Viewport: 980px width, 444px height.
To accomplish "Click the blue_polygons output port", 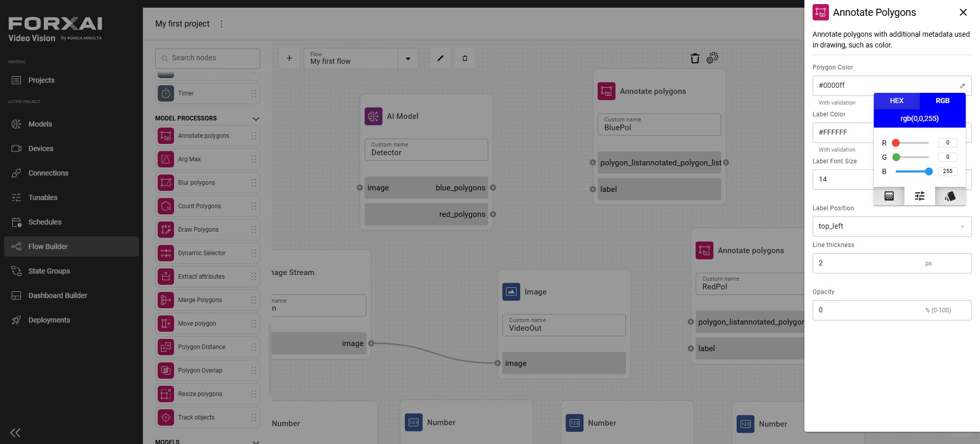I will [x=493, y=188].
